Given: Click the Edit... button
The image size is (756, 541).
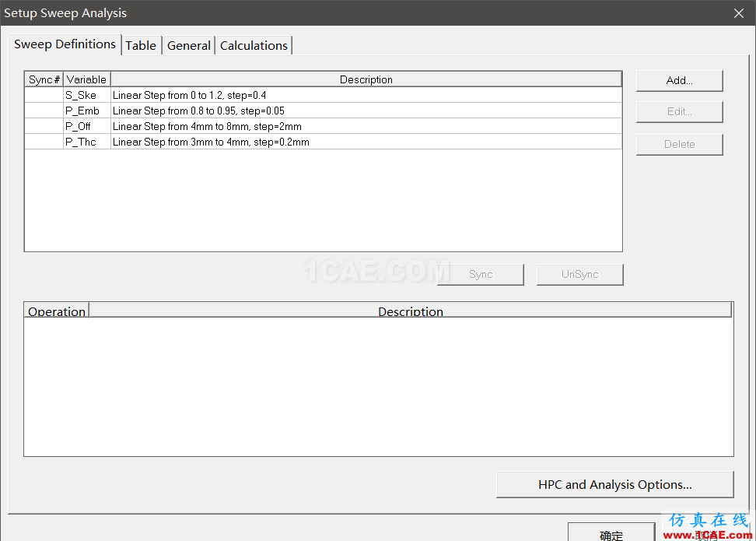Looking at the screenshot, I should [x=679, y=112].
